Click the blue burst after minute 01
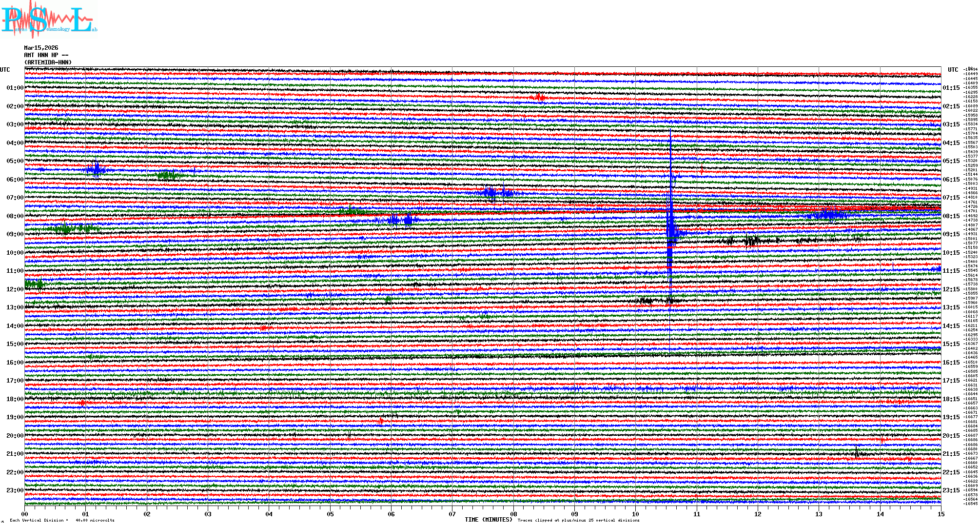The height and width of the screenshot is (527, 980). tap(97, 169)
